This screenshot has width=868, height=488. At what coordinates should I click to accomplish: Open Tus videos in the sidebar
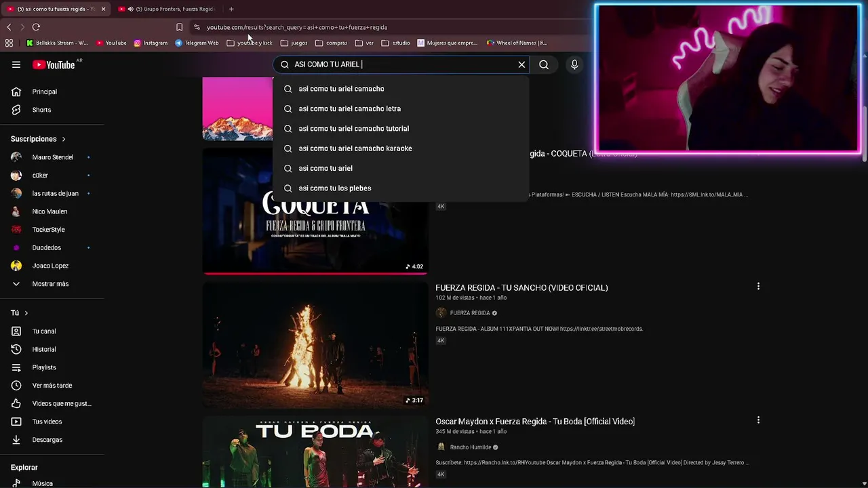click(47, 422)
